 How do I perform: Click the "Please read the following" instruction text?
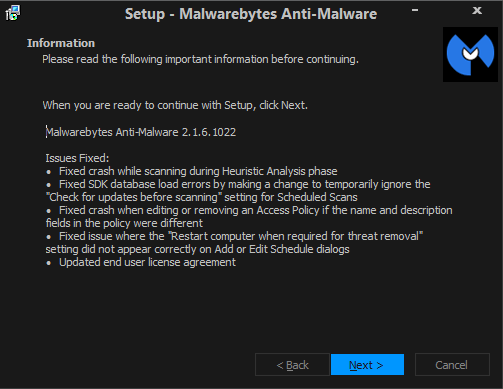[200, 59]
